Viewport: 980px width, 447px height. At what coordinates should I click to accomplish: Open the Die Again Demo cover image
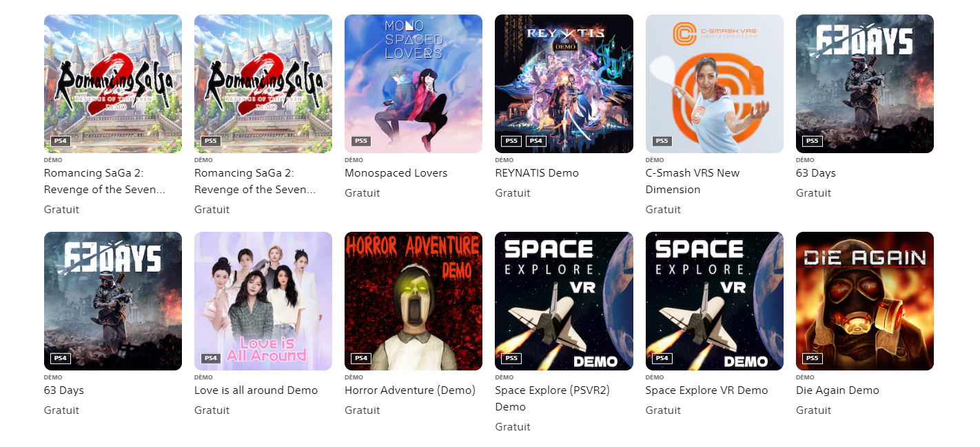pos(865,301)
